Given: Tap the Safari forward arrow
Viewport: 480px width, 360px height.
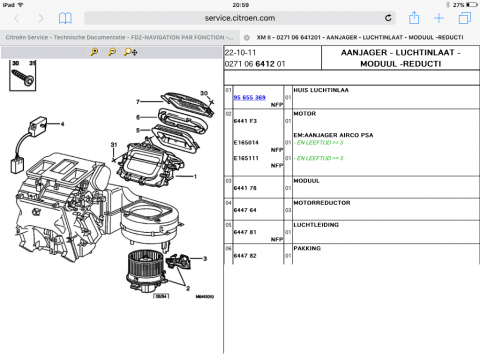Looking at the screenshot, I should point(41,18).
